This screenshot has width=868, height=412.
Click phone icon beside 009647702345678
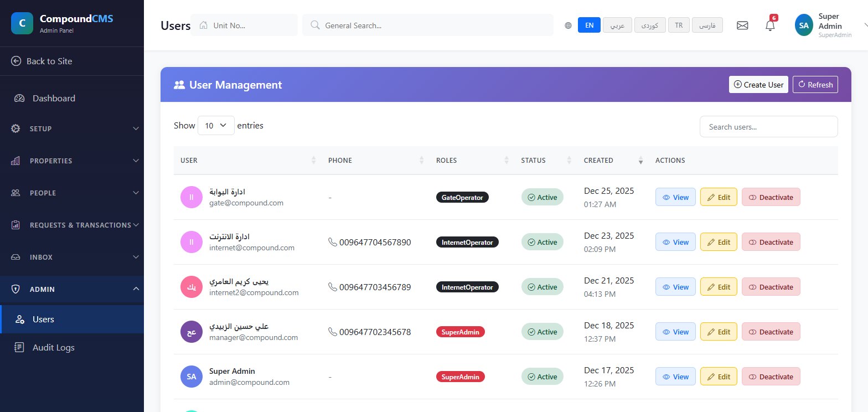[333, 332]
